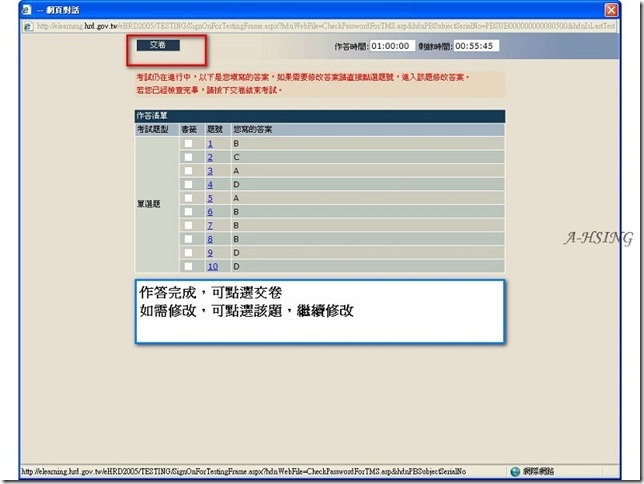Tick the checkbox for question 9
Image resolution: width=644 pixels, height=484 pixels.
coord(188,253)
